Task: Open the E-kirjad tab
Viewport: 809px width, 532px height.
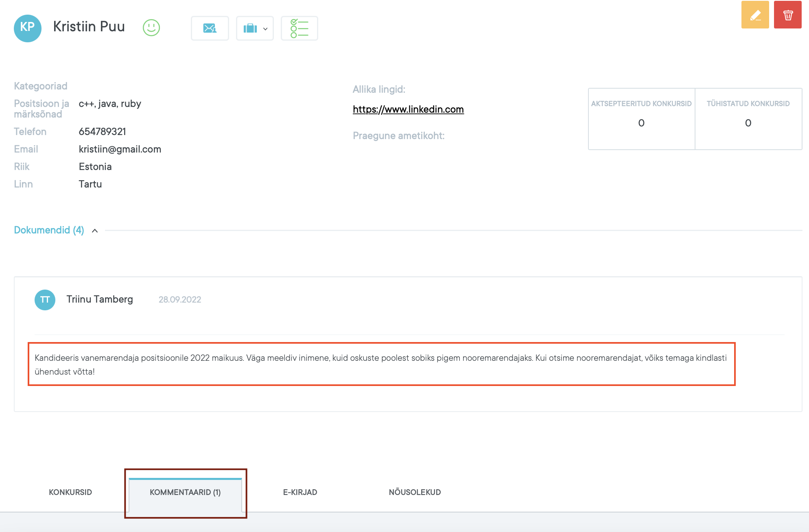Action: tap(300, 492)
